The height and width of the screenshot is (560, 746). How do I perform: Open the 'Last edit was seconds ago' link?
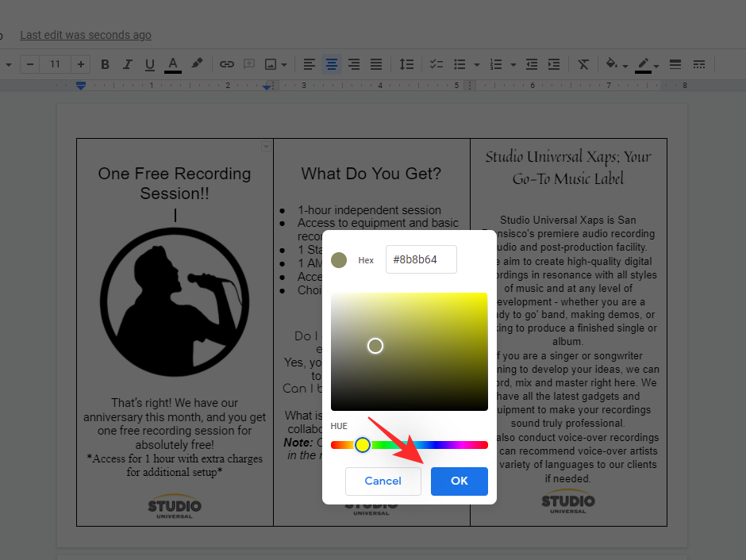[x=86, y=35]
